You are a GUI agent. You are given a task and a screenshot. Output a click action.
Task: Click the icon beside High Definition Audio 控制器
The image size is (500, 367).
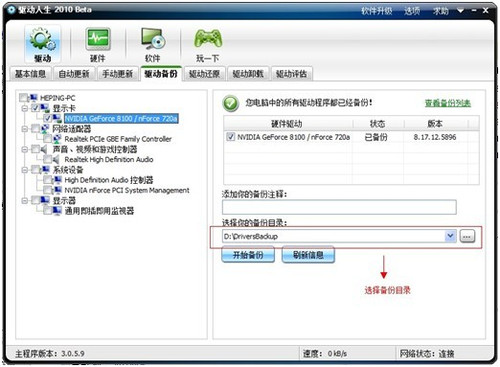58,180
